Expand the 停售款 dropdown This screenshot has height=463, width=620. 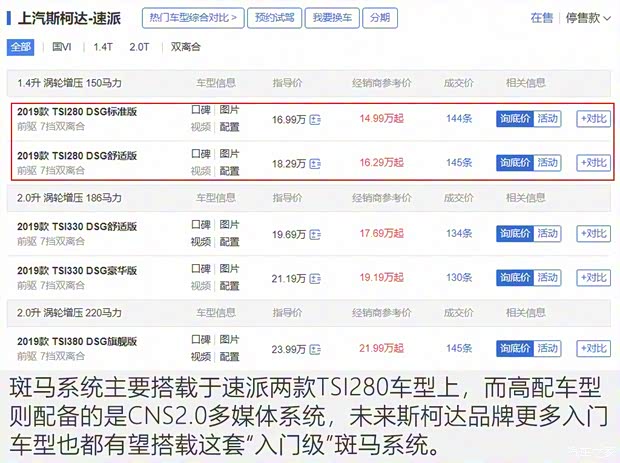coord(588,18)
